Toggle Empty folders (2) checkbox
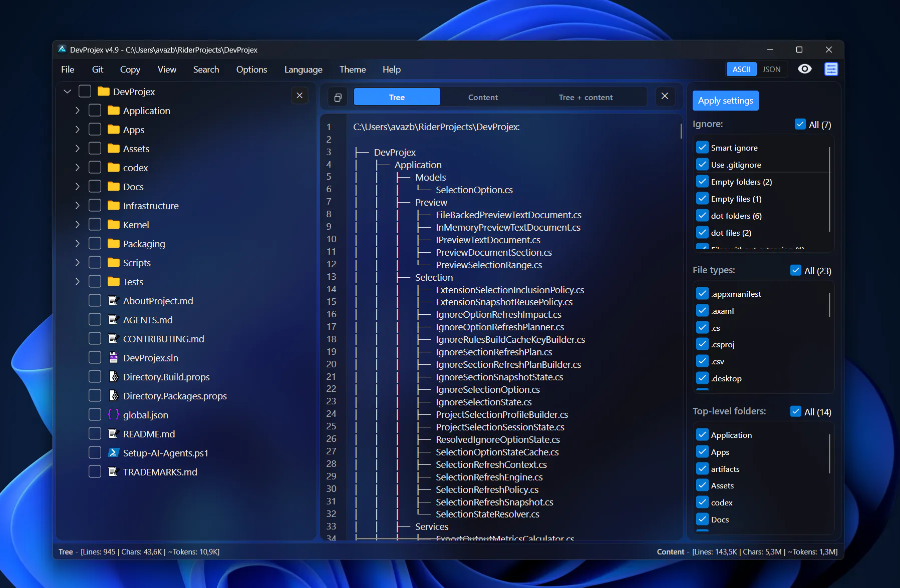The image size is (900, 588). (702, 181)
